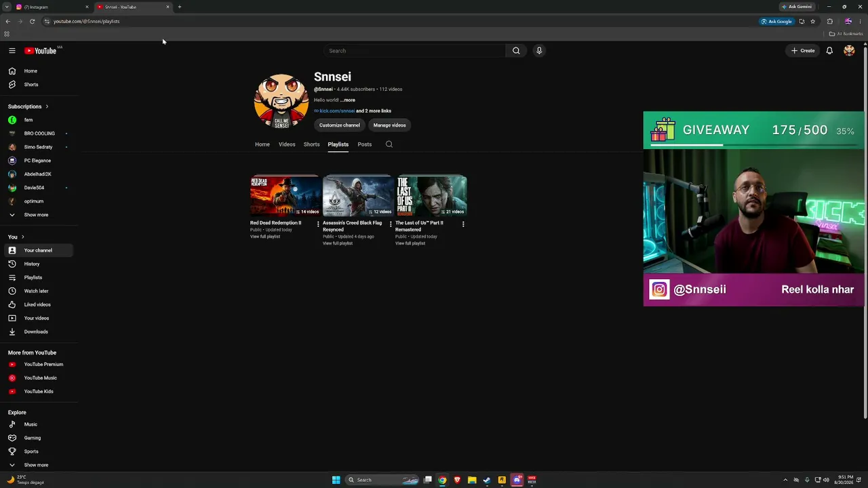The width and height of the screenshot is (868, 488).
Task: Open options menu for Assassin's Creed Black Flag playlist
Action: click(x=391, y=224)
